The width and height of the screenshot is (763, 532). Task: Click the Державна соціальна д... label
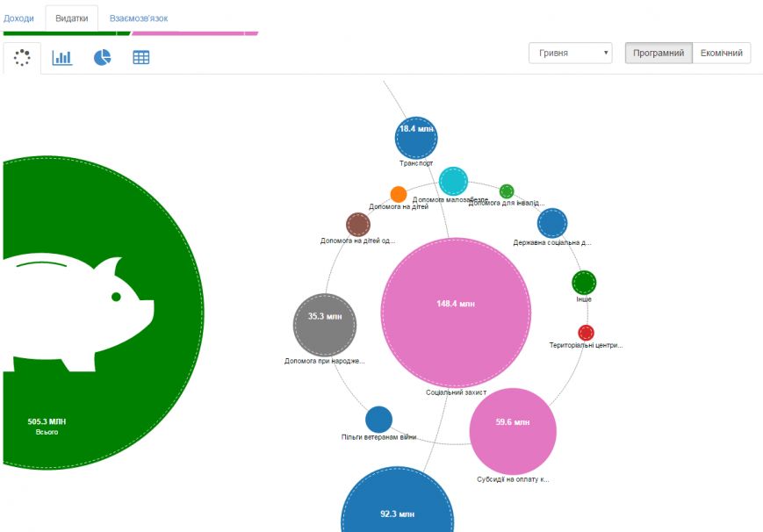(552, 242)
